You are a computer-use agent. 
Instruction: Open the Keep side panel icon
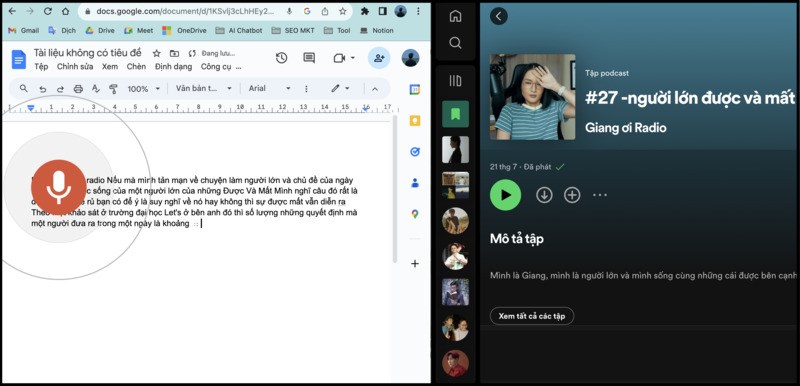point(415,120)
